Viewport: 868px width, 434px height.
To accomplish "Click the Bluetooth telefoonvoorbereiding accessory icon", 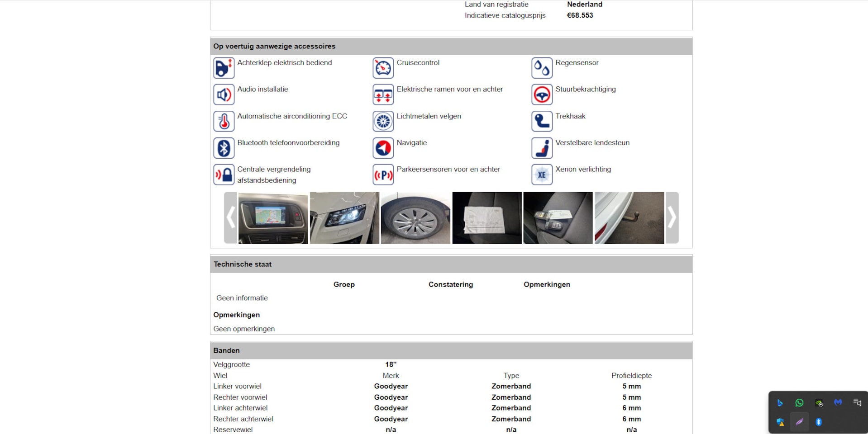I will pos(224,148).
